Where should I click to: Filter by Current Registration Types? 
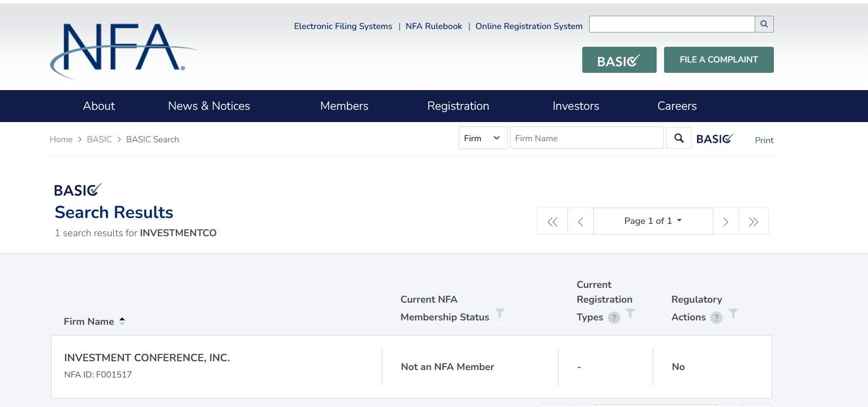631,313
